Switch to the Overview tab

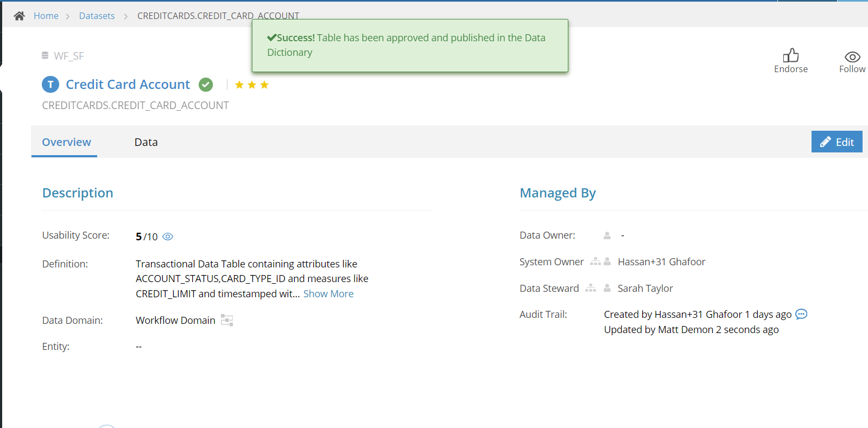pyautogui.click(x=67, y=142)
